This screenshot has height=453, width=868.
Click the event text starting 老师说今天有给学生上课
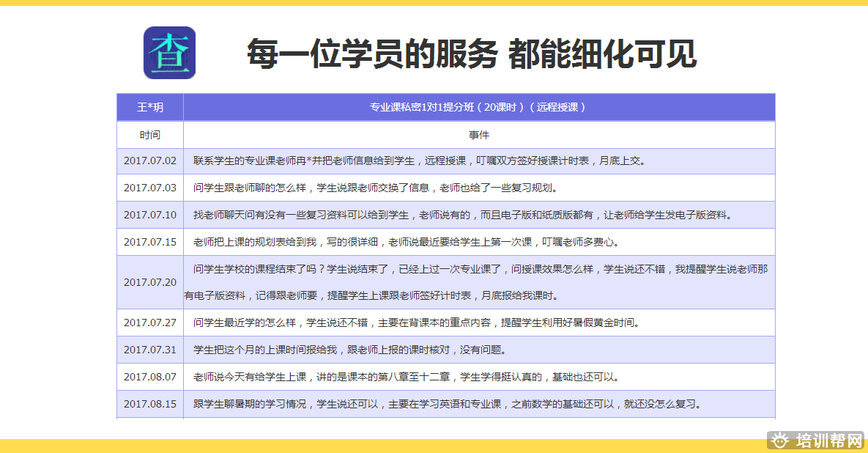pos(406,377)
